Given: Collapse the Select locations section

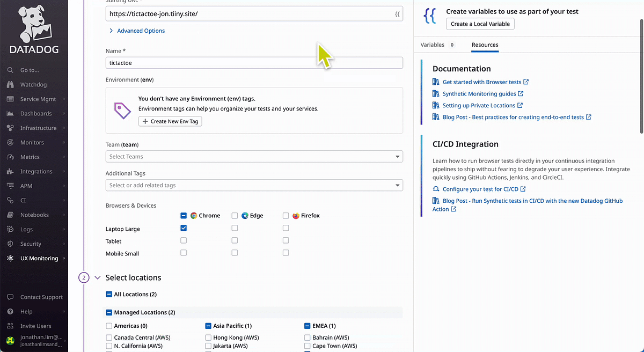Looking at the screenshot, I should click(x=98, y=277).
